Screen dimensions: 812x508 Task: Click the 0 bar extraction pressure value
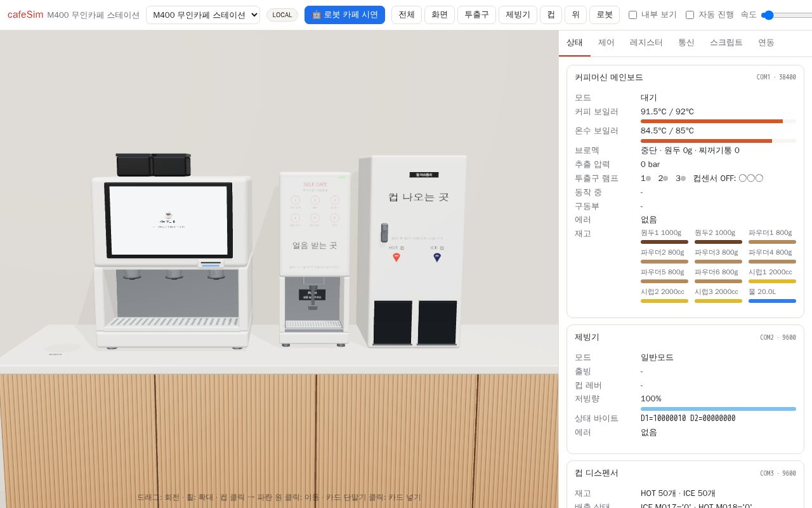click(x=650, y=164)
